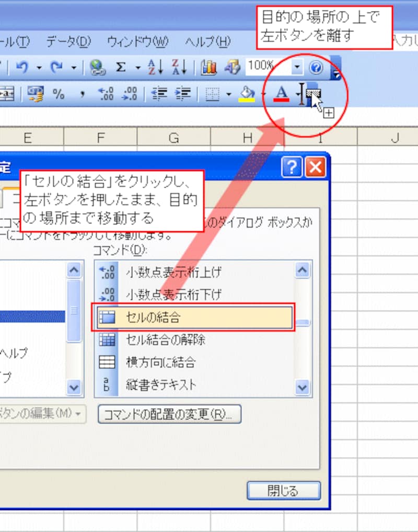418x532 pixels.
Task: Click the hyperlink globe icon
Action: pos(97,67)
